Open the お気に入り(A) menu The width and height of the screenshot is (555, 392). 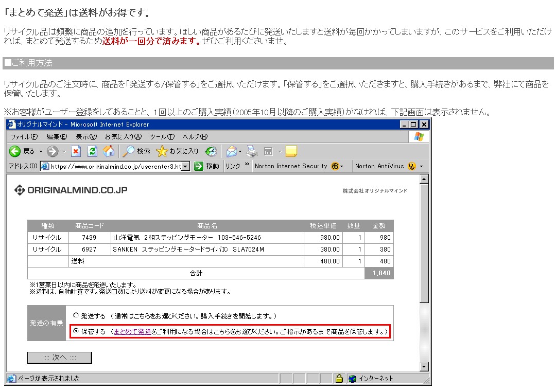[123, 136]
